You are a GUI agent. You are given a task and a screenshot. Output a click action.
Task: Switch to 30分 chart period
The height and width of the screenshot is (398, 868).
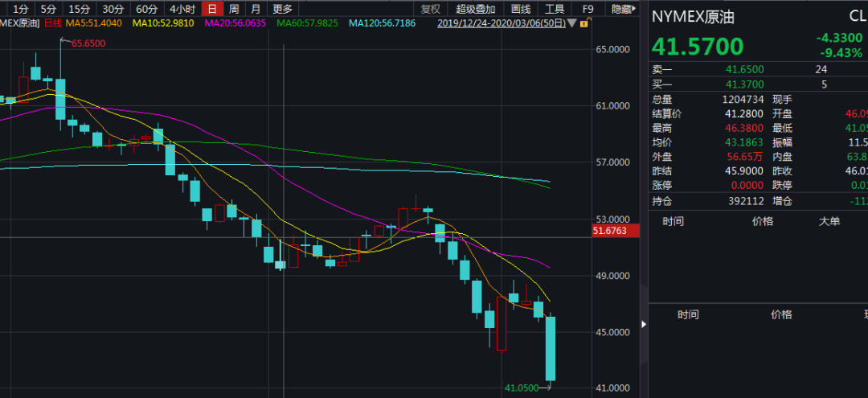pyautogui.click(x=113, y=9)
